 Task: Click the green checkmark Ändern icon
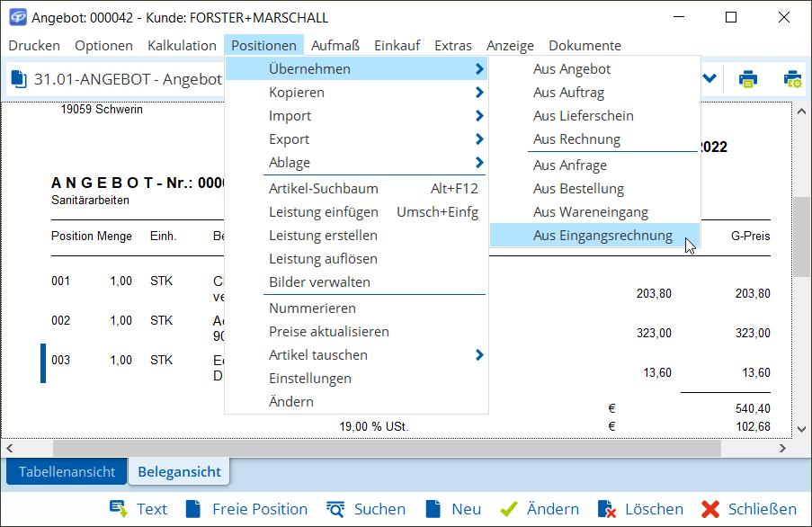coord(509,509)
